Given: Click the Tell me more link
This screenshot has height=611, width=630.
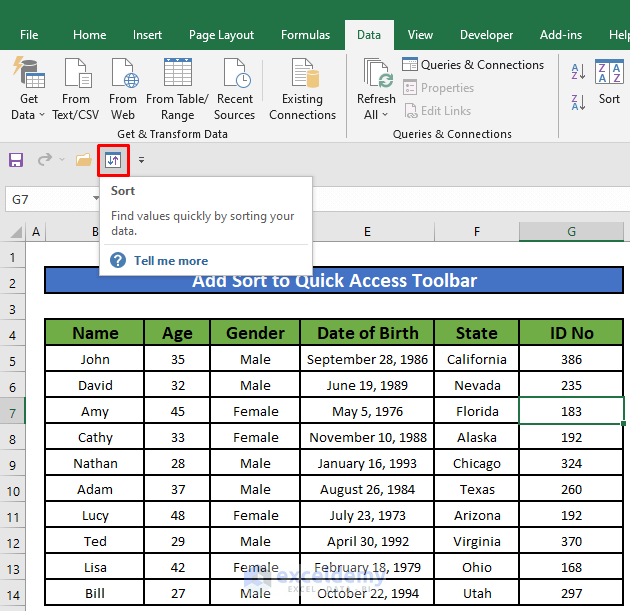Looking at the screenshot, I should point(170,260).
